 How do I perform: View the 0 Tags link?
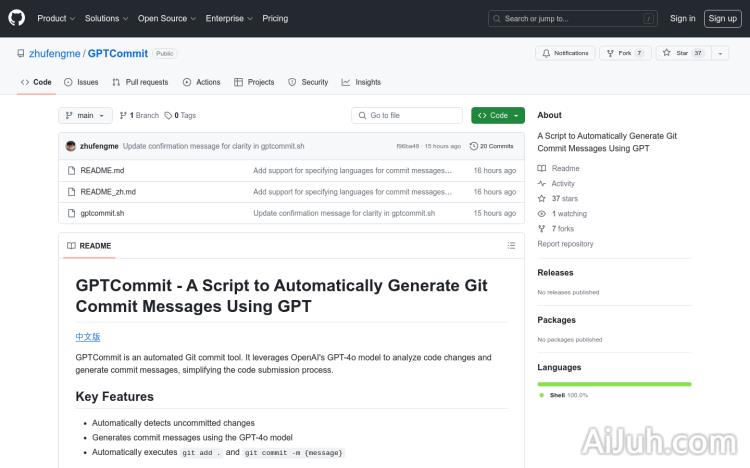[x=180, y=115]
